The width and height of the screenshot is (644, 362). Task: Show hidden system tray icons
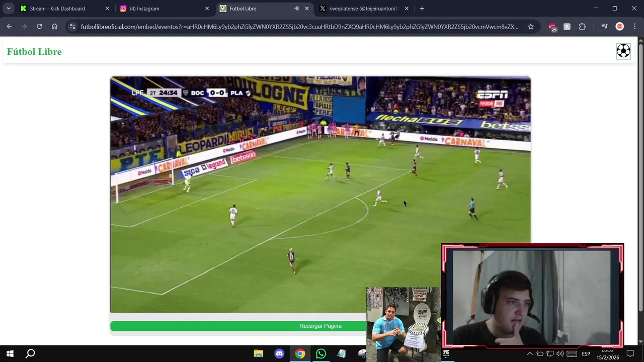click(x=530, y=354)
